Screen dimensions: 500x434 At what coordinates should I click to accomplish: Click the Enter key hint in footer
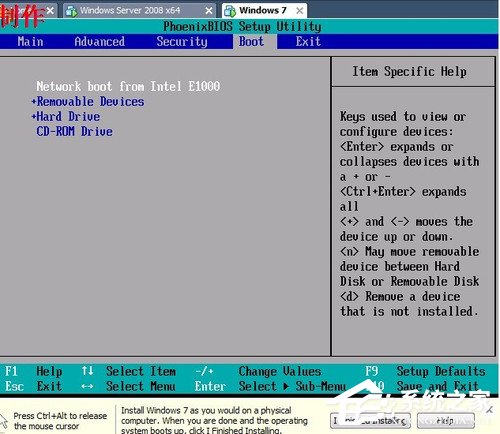pyautogui.click(x=210, y=386)
